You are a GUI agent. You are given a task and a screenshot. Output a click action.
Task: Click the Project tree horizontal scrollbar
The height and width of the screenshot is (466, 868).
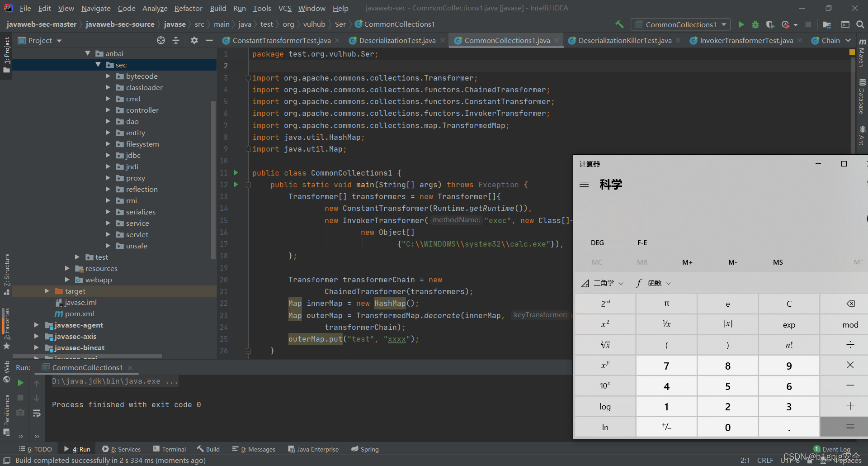click(x=87, y=357)
